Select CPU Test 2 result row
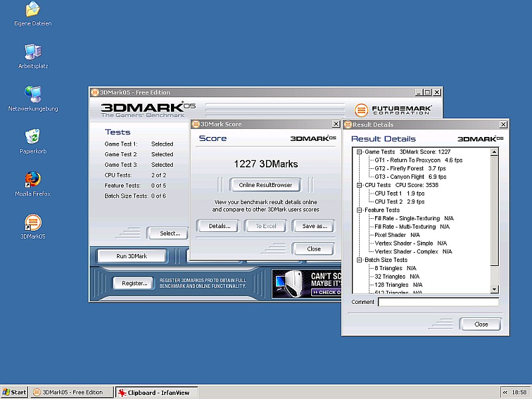This screenshot has width=532, height=399. coord(400,202)
